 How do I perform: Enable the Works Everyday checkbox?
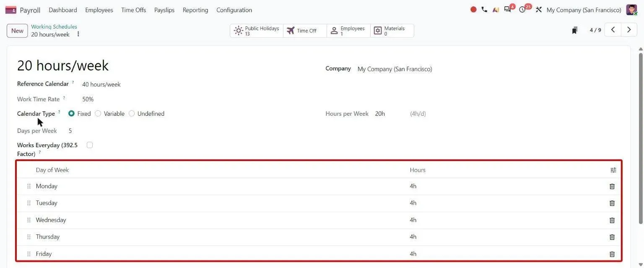point(90,145)
